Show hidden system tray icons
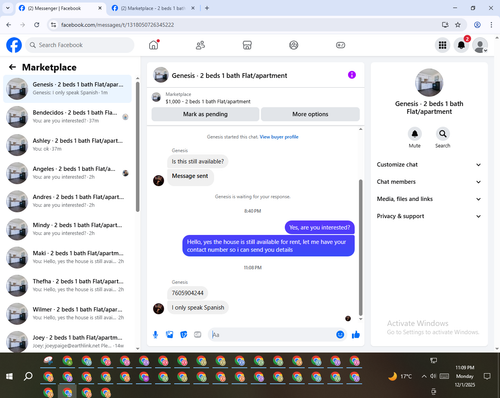The width and height of the screenshot is (500, 398). click(424, 376)
